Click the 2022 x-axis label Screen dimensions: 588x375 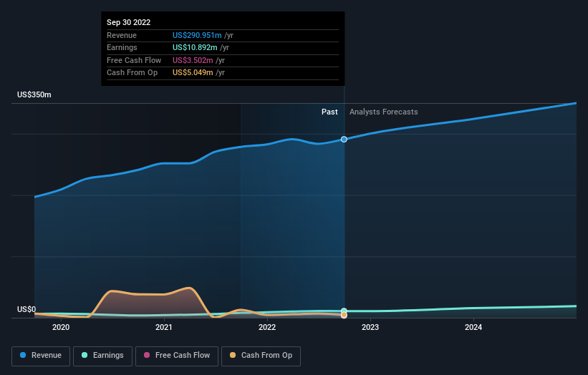267,327
